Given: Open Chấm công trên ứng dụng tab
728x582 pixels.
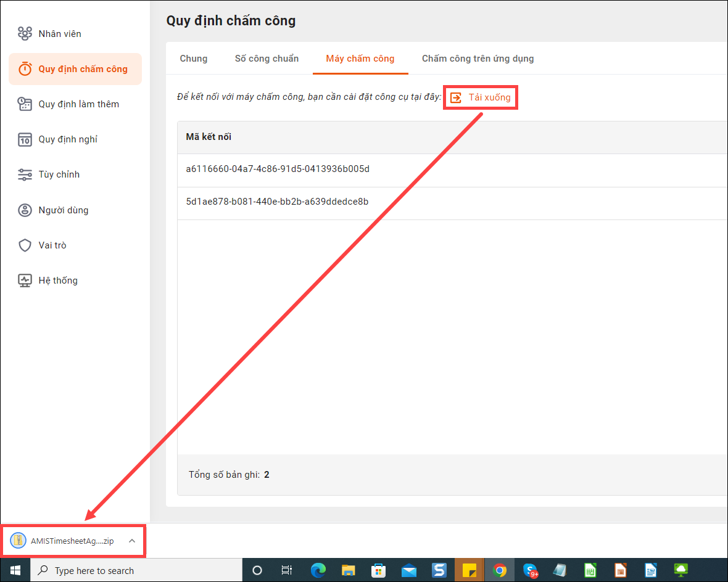Looking at the screenshot, I should click(x=478, y=59).
